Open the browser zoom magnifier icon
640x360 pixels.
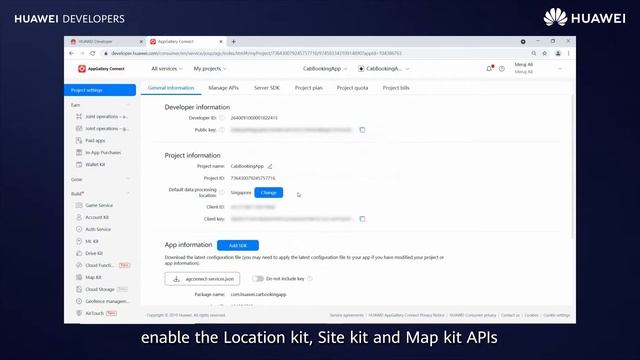tap(533, 53)
